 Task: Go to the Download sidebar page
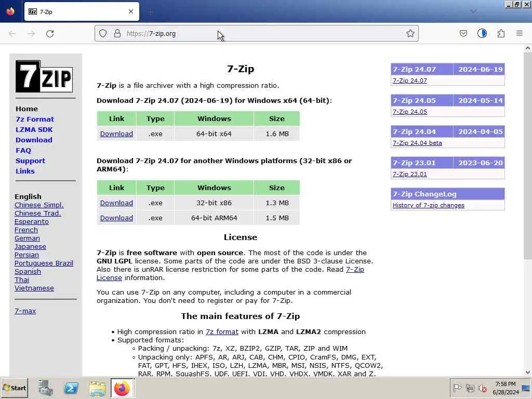coord(34,140)
